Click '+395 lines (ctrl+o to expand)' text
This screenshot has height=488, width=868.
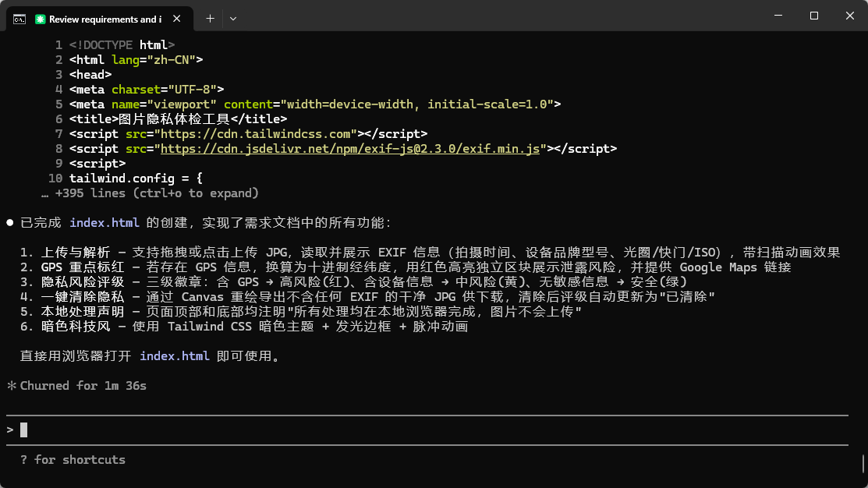click(157, 193)
